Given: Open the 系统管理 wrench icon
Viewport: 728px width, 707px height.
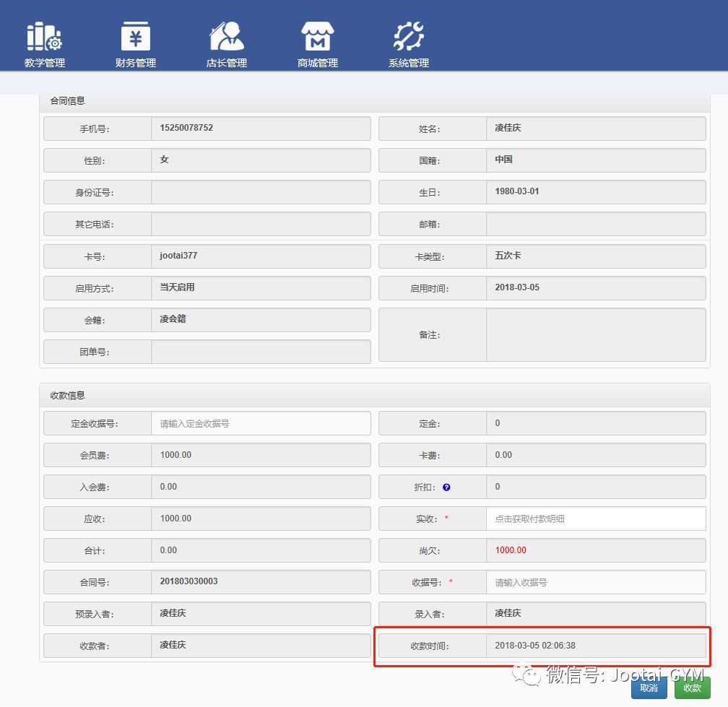Looking at the screenshot, I should tap(409, 35).
